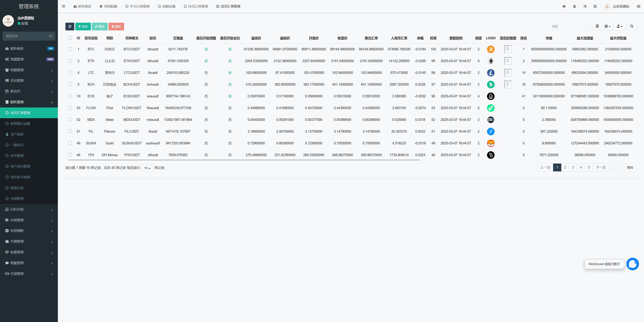This screenshot has width=644, height=322.
Task: Go to page 3 of results
Action: 573,168
